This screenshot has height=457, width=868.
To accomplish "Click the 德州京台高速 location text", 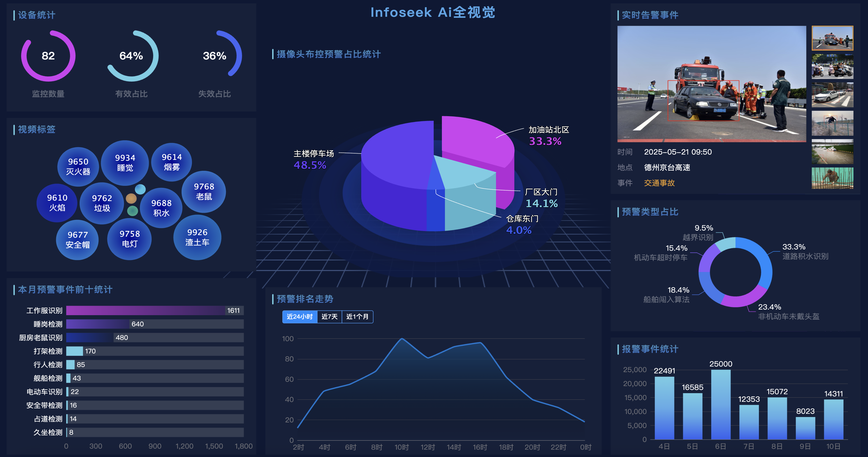I will [667, 167].
